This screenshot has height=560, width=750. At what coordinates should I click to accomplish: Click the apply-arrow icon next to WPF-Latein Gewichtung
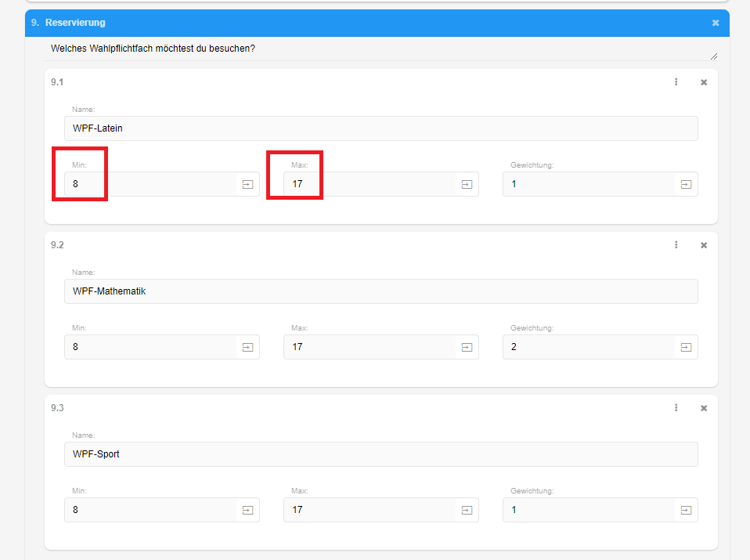686,184
